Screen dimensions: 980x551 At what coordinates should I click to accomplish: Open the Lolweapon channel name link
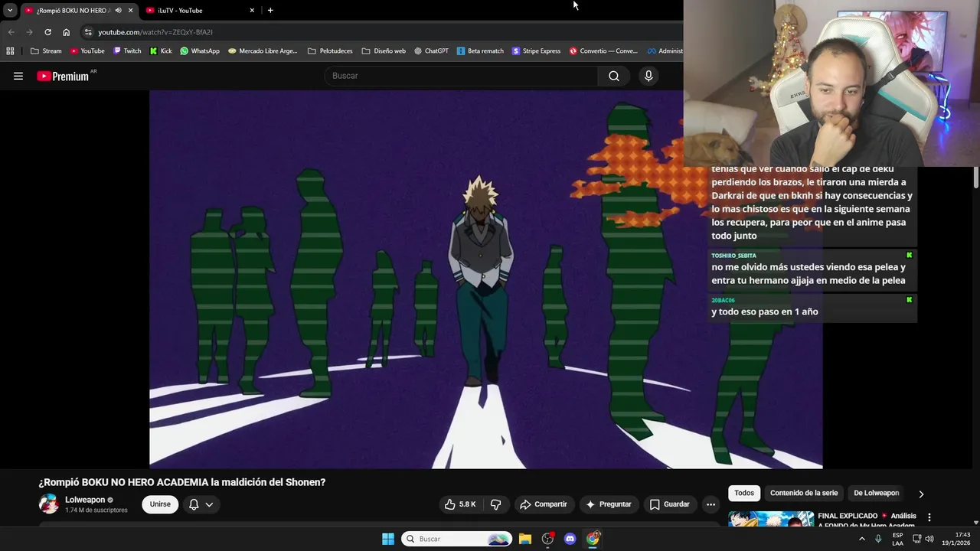tap(85, 500)
